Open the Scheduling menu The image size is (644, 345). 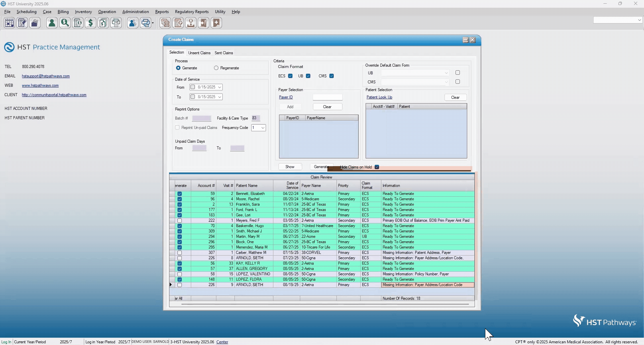(x=26, y=12)
